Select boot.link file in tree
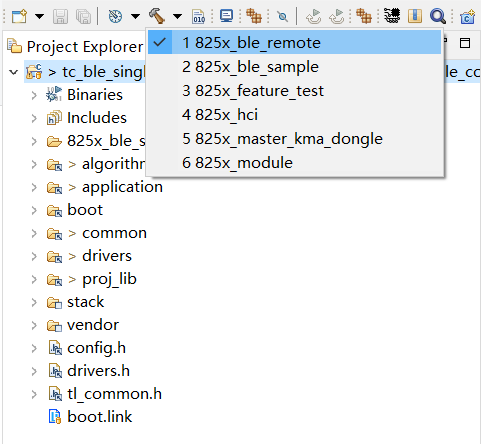481x444 pixels. pos(99,417)
